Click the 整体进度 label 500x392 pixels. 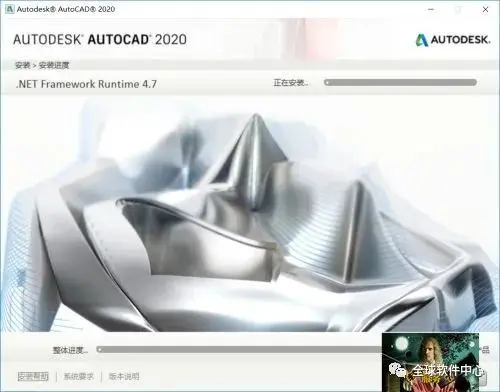point(70,350)
